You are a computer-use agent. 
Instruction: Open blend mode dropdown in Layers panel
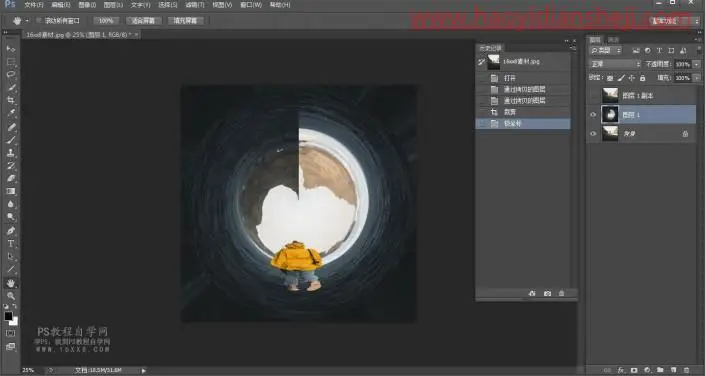[x=615, y=64]
